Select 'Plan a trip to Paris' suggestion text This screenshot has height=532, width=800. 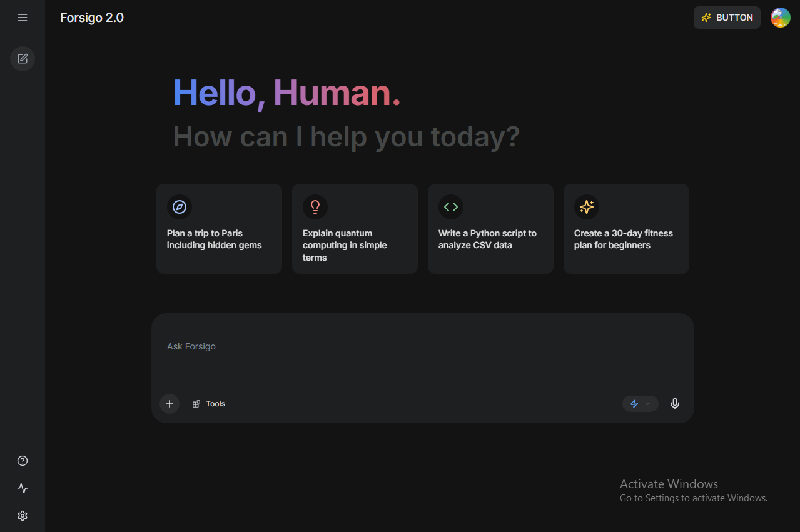tap(214, 239)
